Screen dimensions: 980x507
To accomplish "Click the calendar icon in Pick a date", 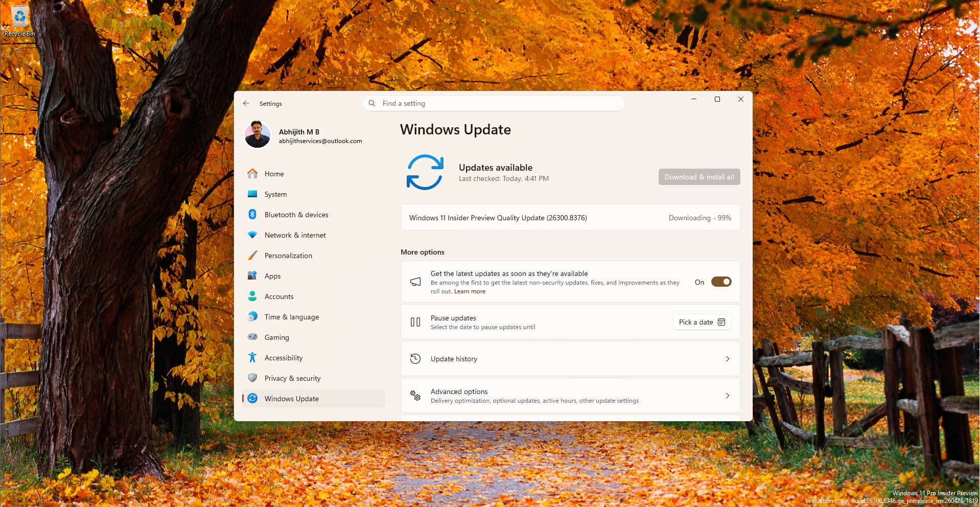I will coord(721,322).
